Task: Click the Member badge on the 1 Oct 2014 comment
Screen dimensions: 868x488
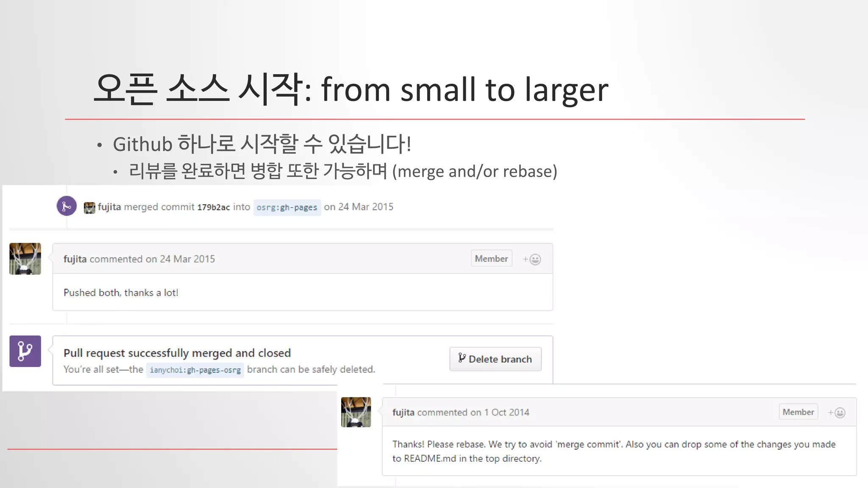Action: tap(798, 412)
